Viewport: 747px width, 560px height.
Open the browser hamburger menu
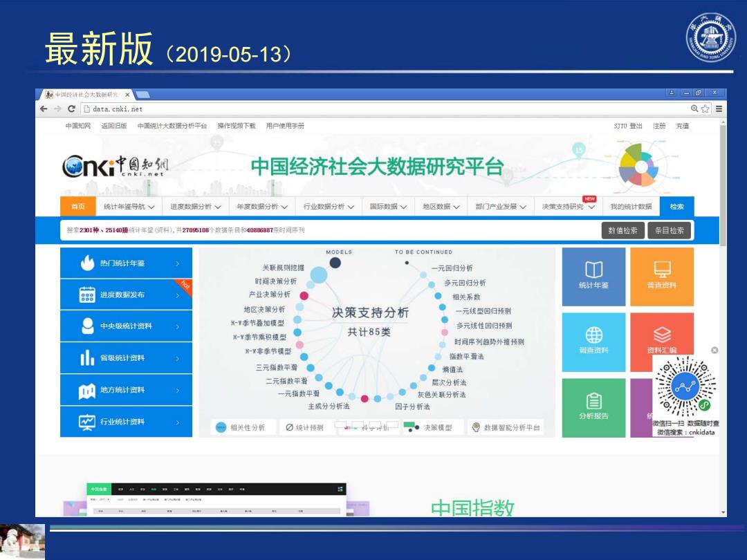point(719,109)
